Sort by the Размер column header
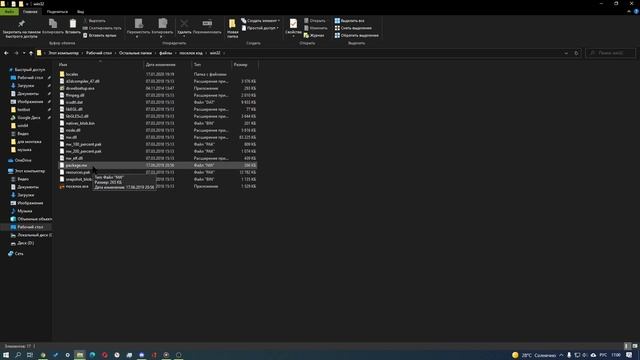Image resolution: width=640 pixels, height=360 pixels. click(244, 64)
